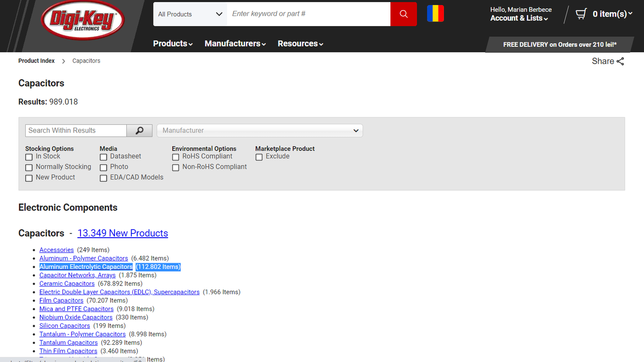
Task: Click the Hello, Marian Berbece greeting
Action: (521, 10)
